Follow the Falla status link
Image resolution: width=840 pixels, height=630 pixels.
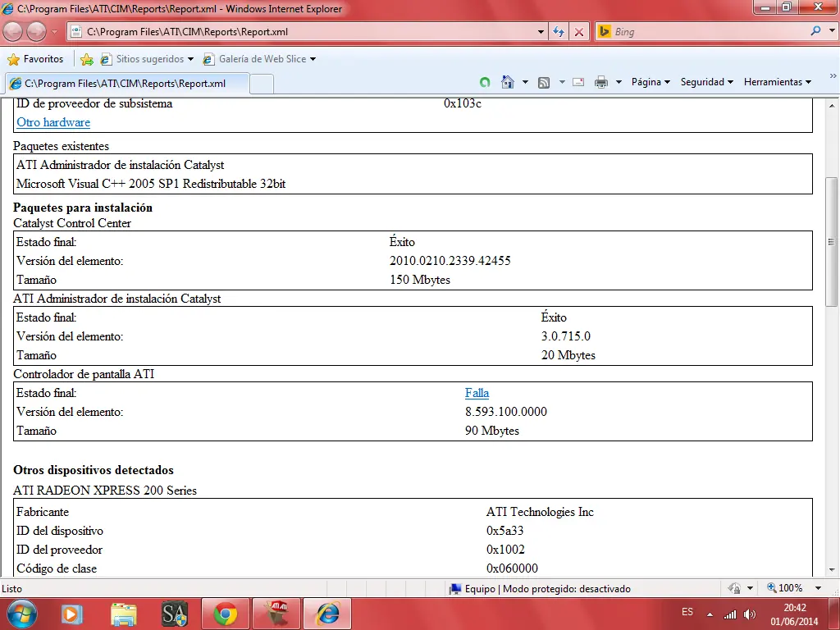[477, 393]
